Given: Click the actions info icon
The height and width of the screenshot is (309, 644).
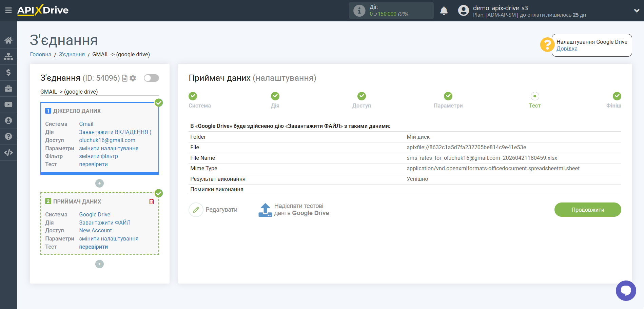Looking at the screenshot, I should coord(359,11).
